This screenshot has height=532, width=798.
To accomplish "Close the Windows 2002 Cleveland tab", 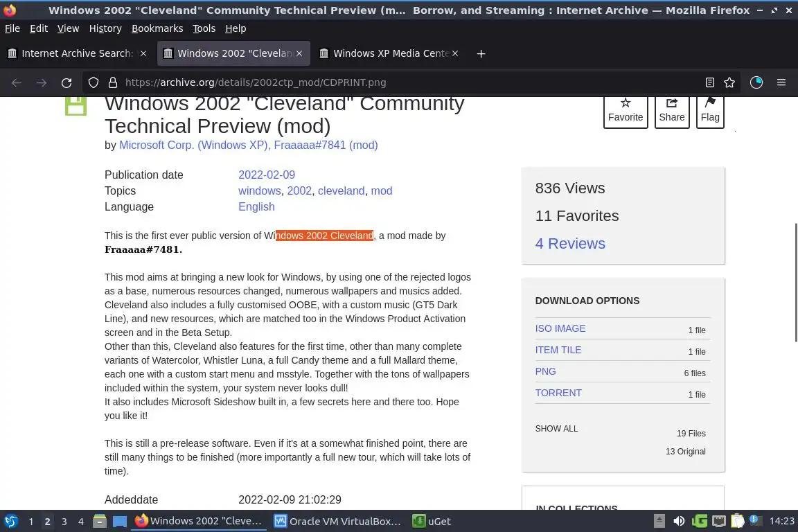I will [x=299, y=53].
